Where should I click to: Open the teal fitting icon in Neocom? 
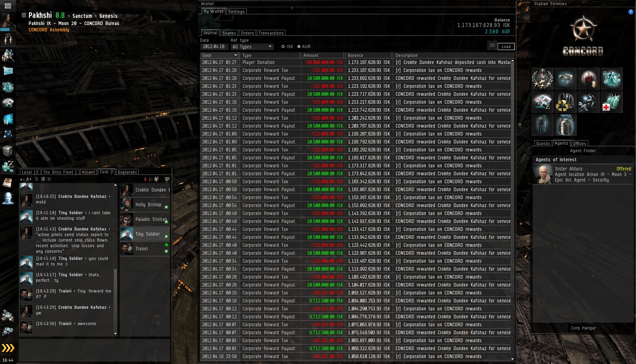point(8,87)
